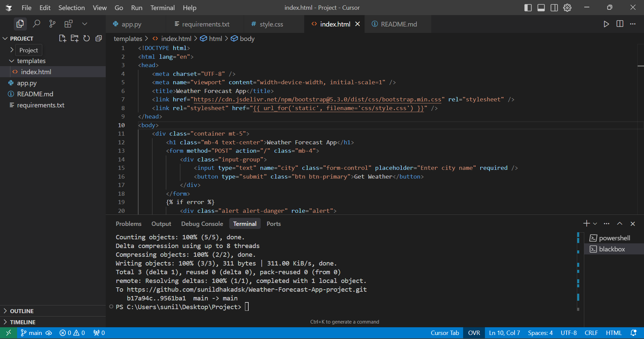Viewport: 644px width, 339px height.
Task: Switch to the Problems panel tab
Action: tap(129, 224)
